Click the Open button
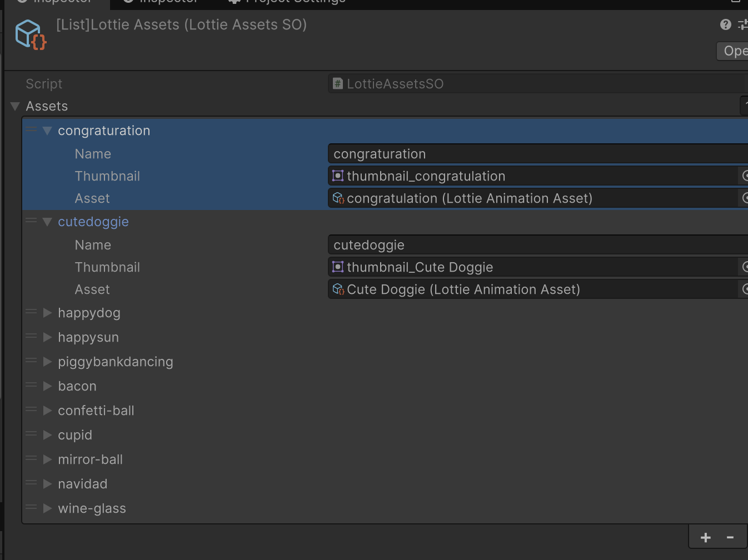Image resolution: width=748 pixels, height=560 pixels. (x=734, y=51)
